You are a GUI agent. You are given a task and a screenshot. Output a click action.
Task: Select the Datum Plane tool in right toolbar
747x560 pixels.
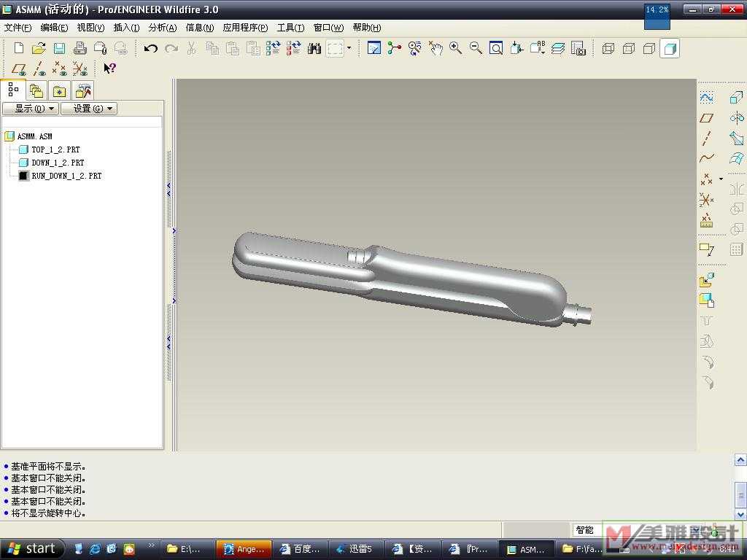tap(706, 117)
